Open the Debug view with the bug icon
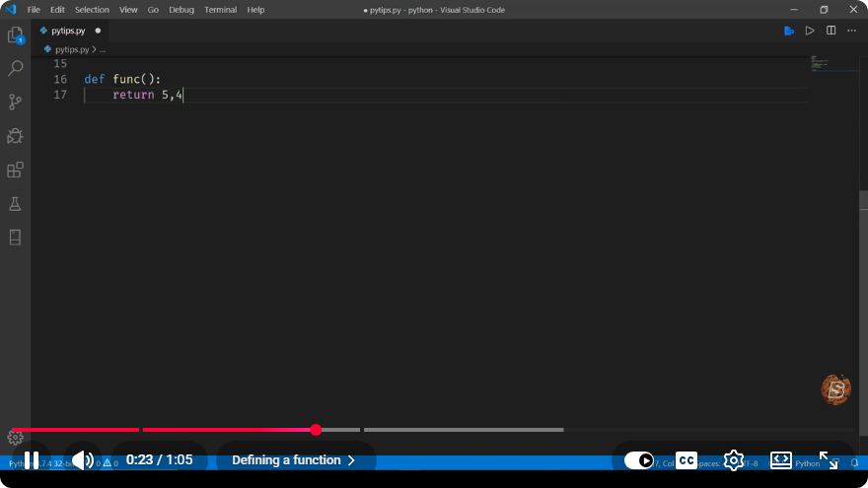 click(x=16, y=136)
